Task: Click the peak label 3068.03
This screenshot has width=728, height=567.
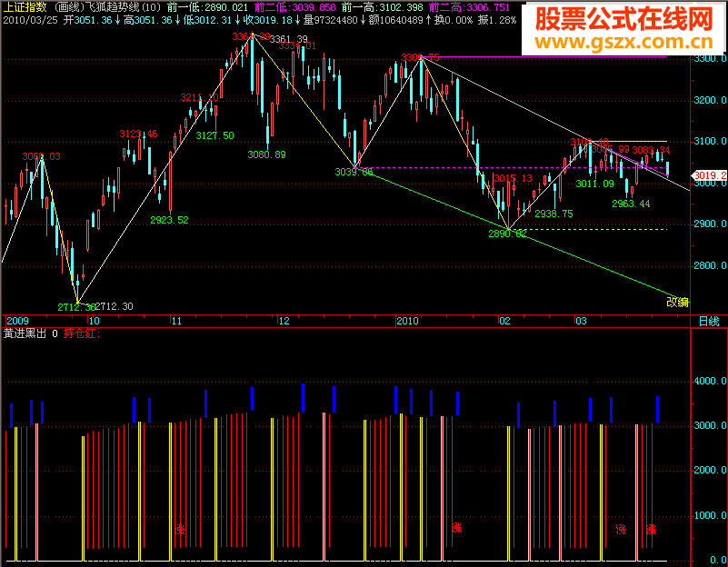Action: [41, 156]
